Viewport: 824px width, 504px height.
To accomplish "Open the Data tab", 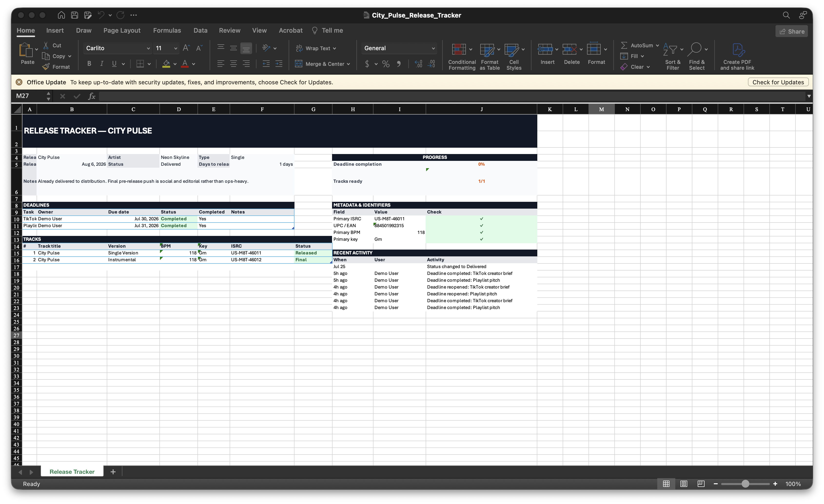I will 200,30.
